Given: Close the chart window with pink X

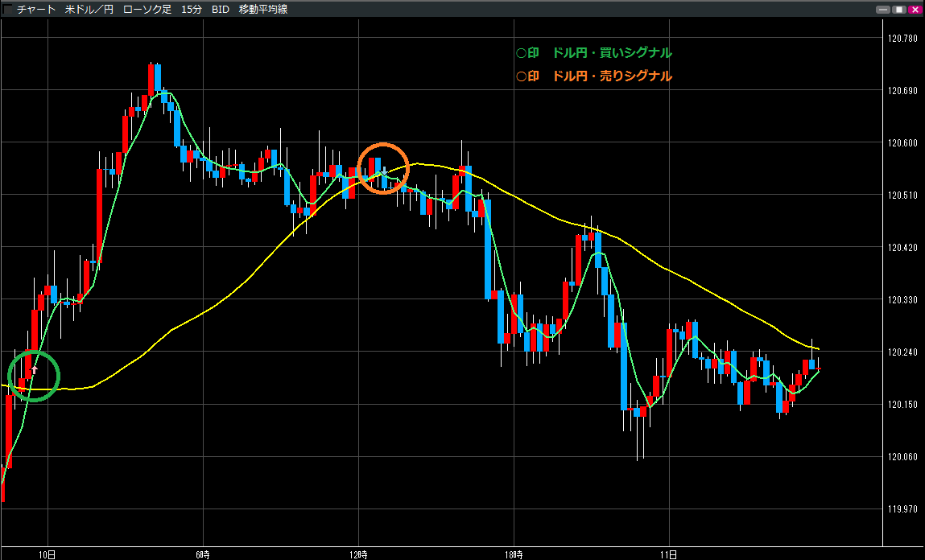Looking at the screenshot, I should [x=915, y=10].
